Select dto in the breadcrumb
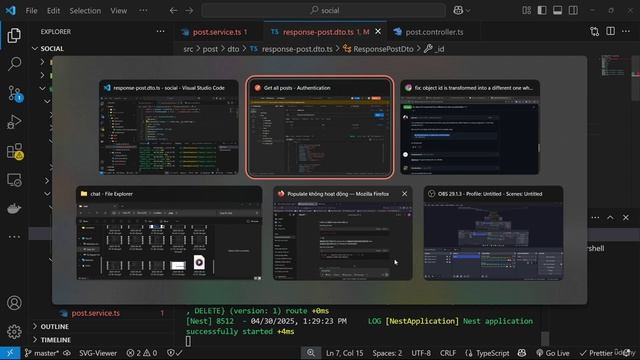The width and height of the screenshot is (640, 360). coord(233,49)
